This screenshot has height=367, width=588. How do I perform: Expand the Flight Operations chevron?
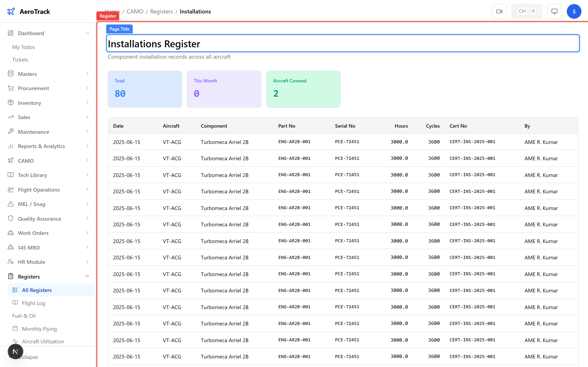point(87,190)
